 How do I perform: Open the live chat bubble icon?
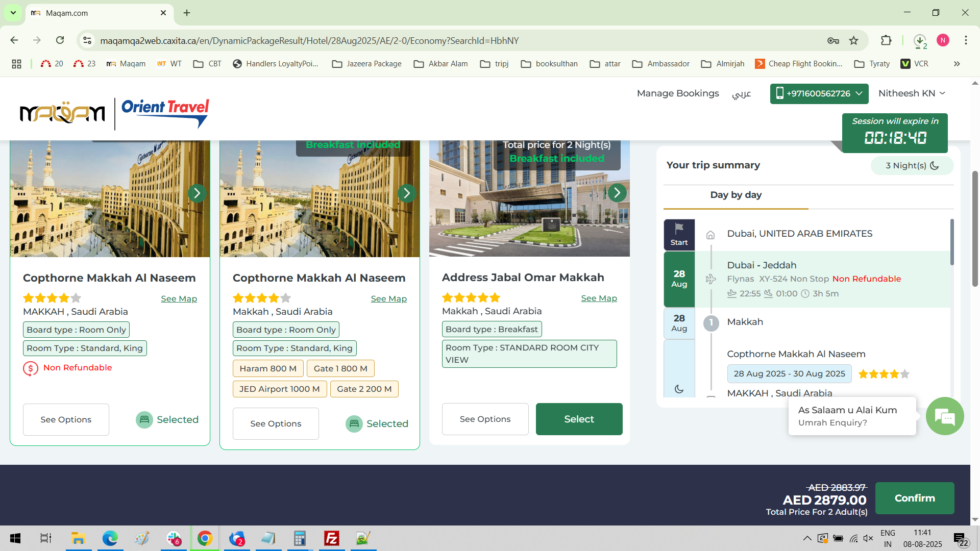(945, 417)
